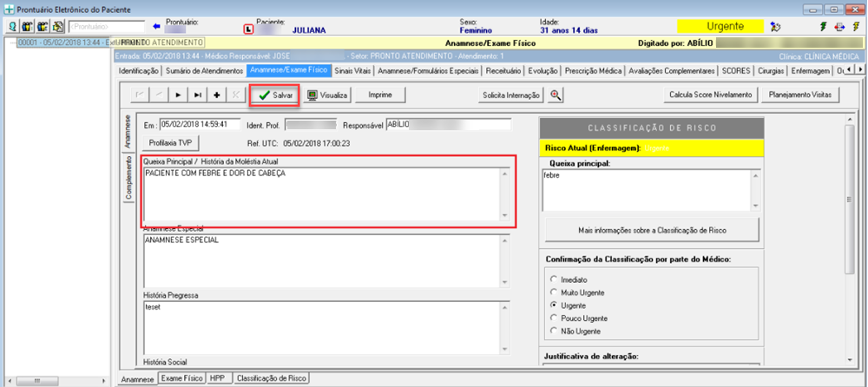Select the Imediato radio option
The image size is (868, 387).
coord(553,279)
